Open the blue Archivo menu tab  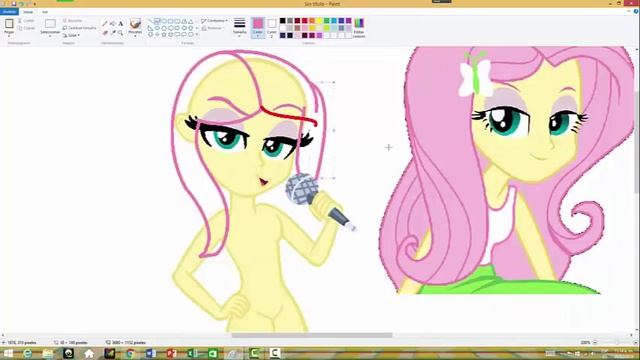[9, 12]
